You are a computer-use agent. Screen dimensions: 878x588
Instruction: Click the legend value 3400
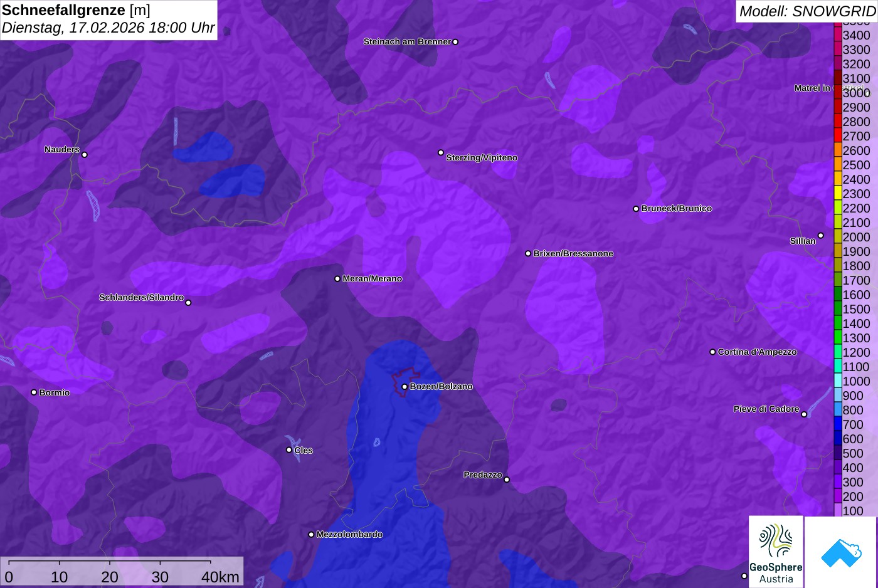coord(856,35)
